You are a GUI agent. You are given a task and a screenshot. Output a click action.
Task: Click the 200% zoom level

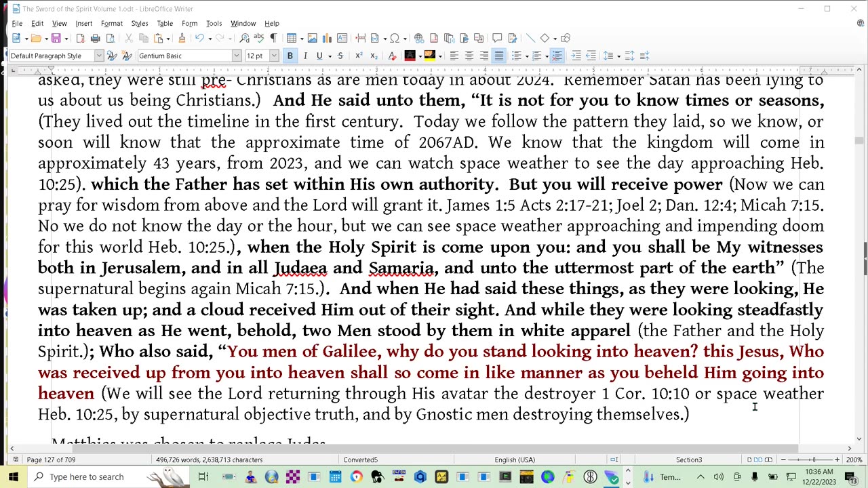(x=854, y=460)
